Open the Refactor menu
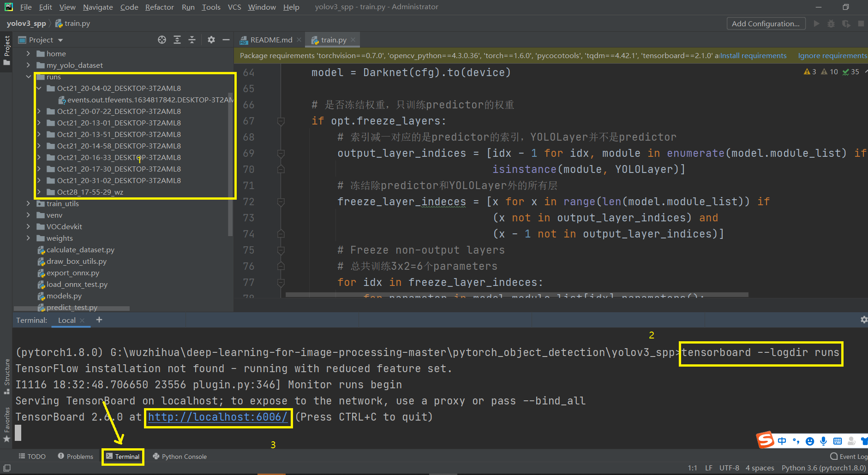Image resolution: width=868 pixels, height=475 pixels. point(159,7)
